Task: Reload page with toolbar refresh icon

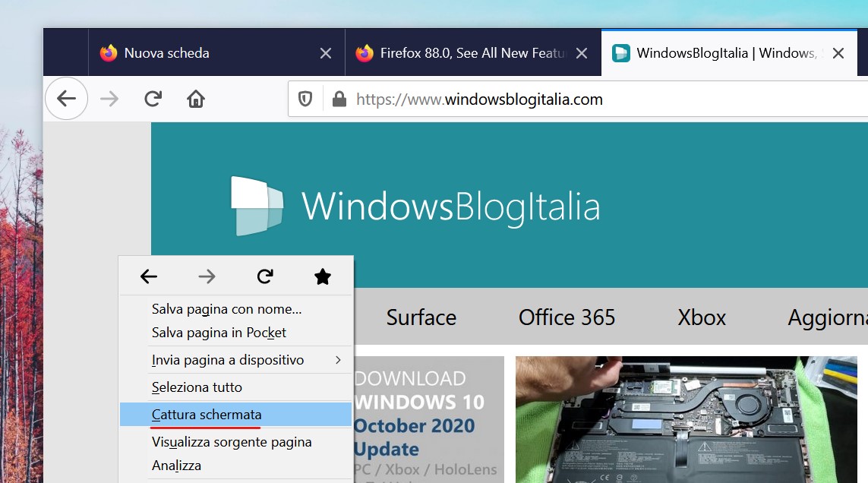Action: click(153, 99)
